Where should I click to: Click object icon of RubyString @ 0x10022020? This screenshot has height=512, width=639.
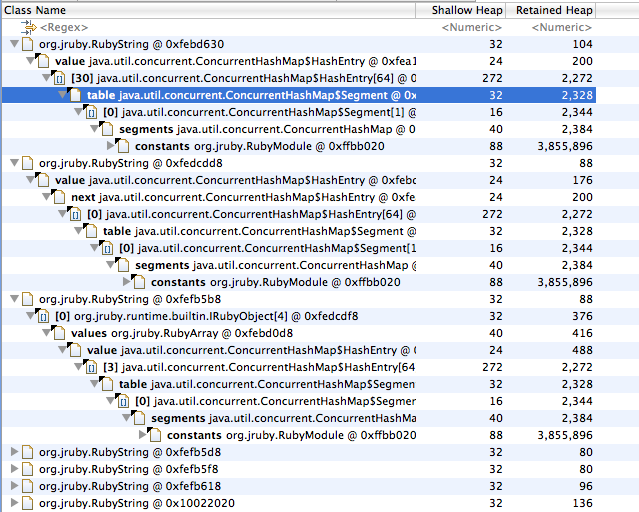tap(27, 503)
